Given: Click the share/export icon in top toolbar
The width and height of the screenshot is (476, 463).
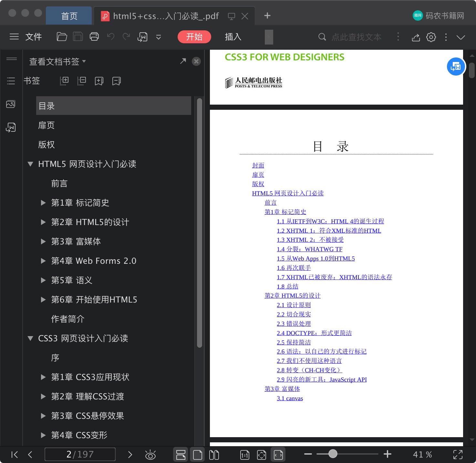Looking at the screenshot, I should [416, 37].
